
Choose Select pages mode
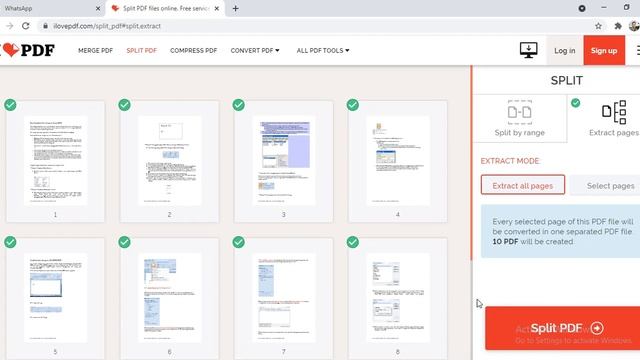pyautogui.click(x=605, y=185)
